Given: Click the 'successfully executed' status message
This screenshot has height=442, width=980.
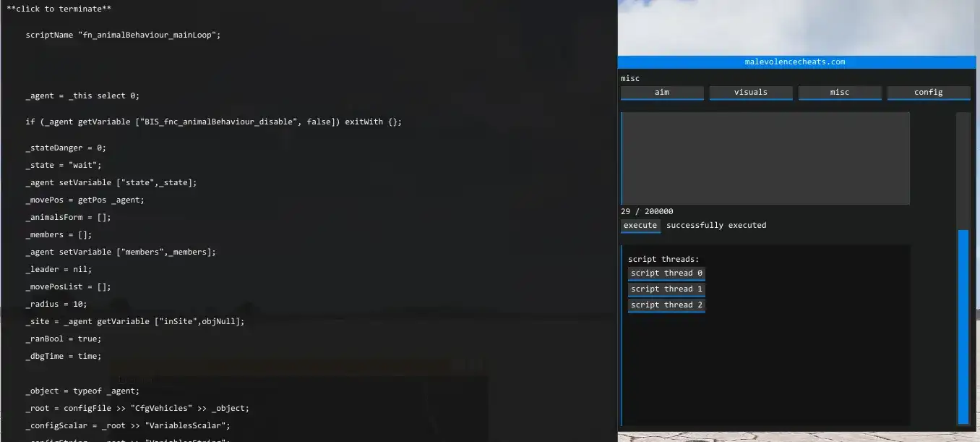Looking at the screenshot, I should point(716,225).
